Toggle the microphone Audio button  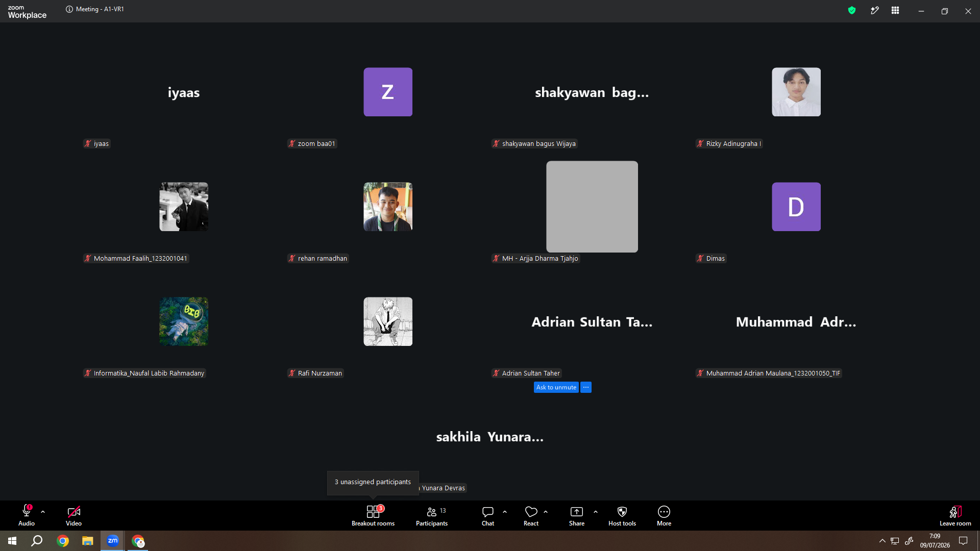pos(27,515)
